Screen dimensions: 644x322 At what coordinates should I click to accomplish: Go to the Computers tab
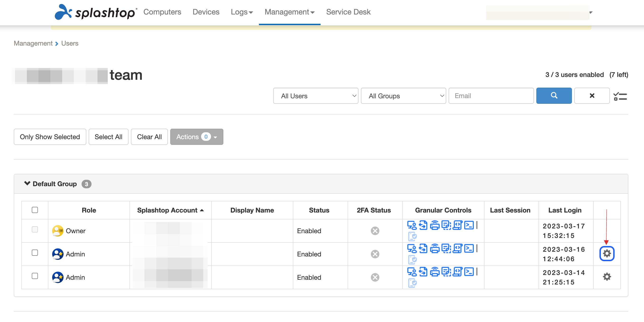pyautogui.click(x=162, y=12)
